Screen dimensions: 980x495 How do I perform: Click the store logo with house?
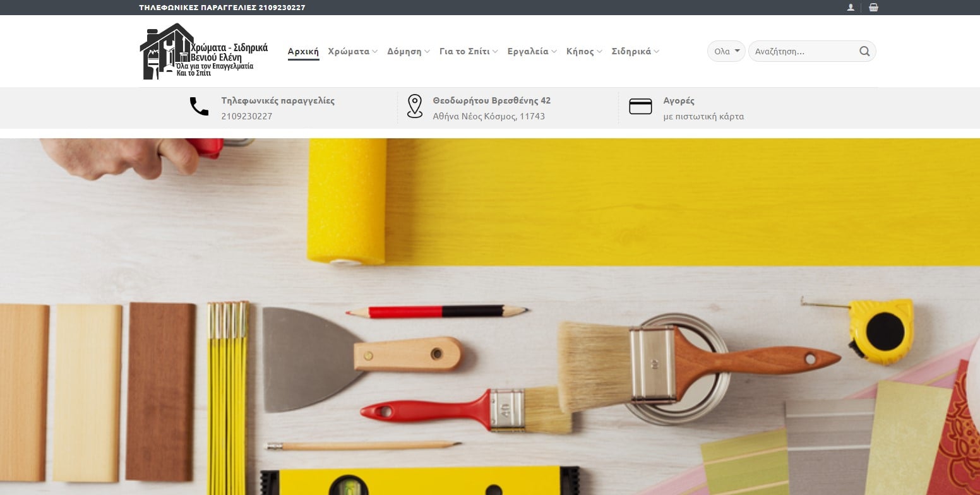(204, 51)
